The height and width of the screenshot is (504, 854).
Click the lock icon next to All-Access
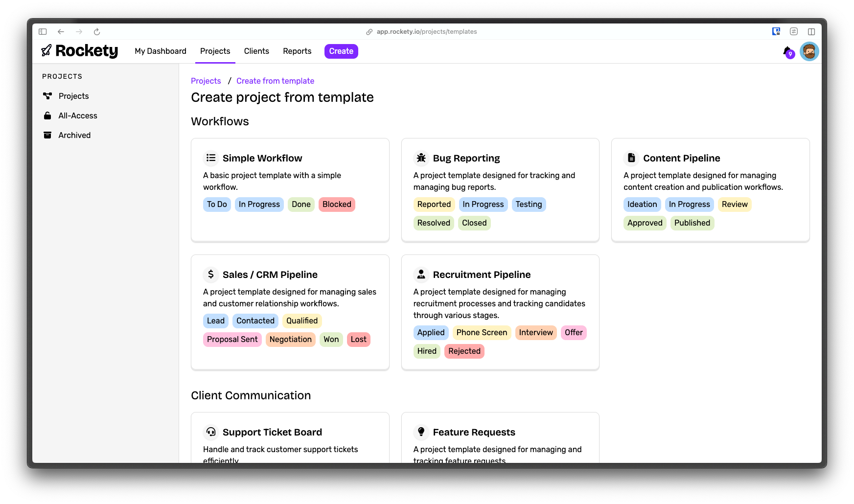[47, 115]
